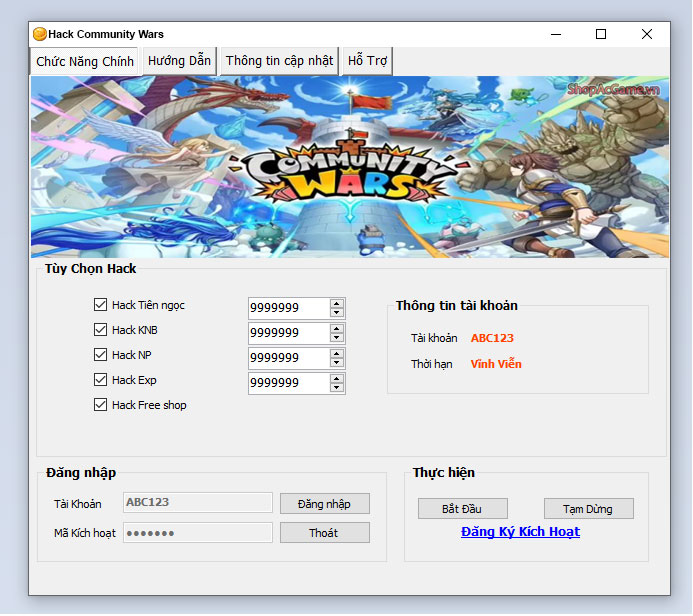
Task: Minimize the Hack Community Wars window
Action: (556, 34)
